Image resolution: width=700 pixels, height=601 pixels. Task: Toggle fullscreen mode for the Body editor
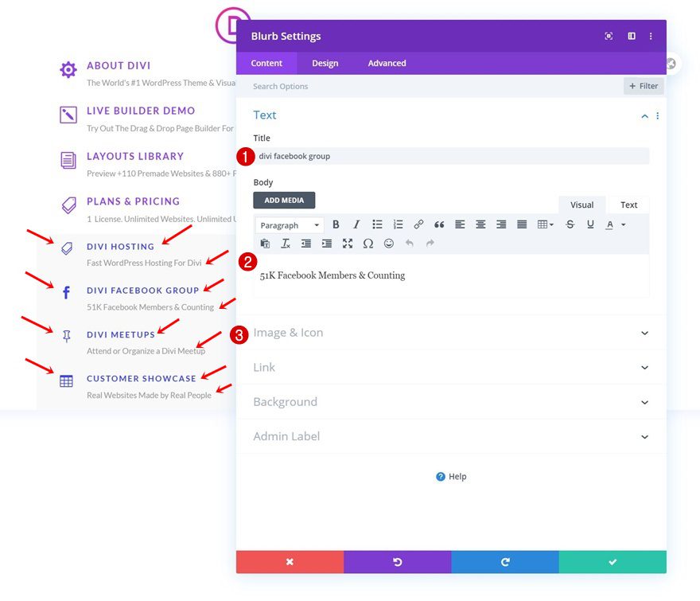coord(347,243)
